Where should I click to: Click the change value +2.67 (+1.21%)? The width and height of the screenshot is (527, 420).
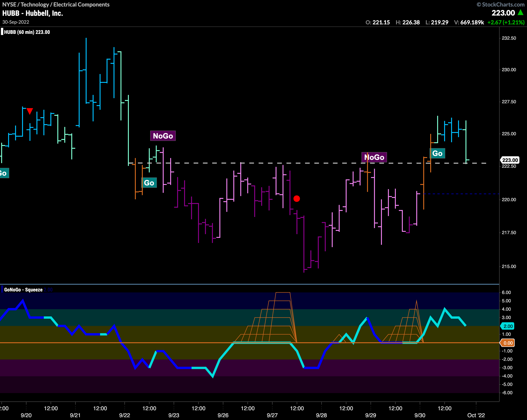pyautogui.click(x=506, y=22)
